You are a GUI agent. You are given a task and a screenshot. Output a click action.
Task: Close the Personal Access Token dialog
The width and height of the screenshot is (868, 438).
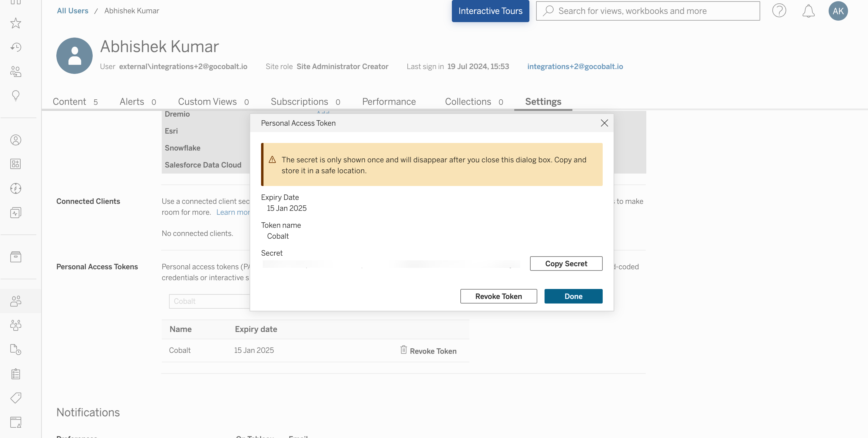(x=604, y=123)
